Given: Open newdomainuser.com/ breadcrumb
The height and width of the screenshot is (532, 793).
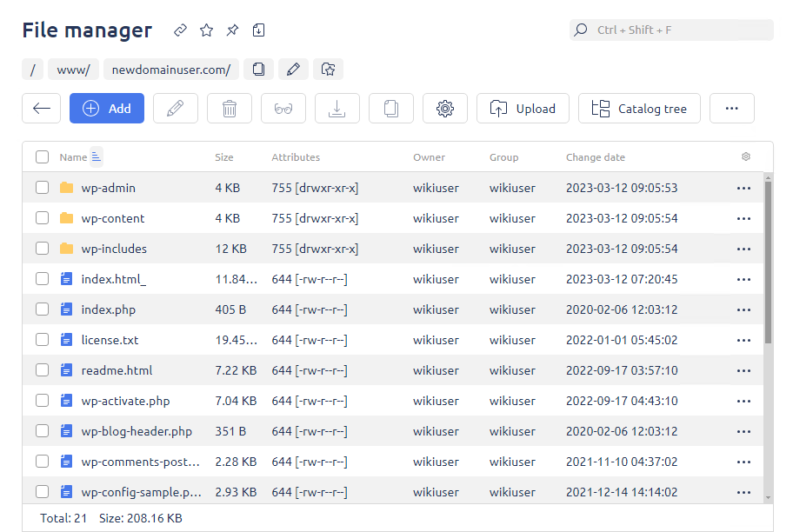Looking at the screenshot, I should click(x=171, y=70).
